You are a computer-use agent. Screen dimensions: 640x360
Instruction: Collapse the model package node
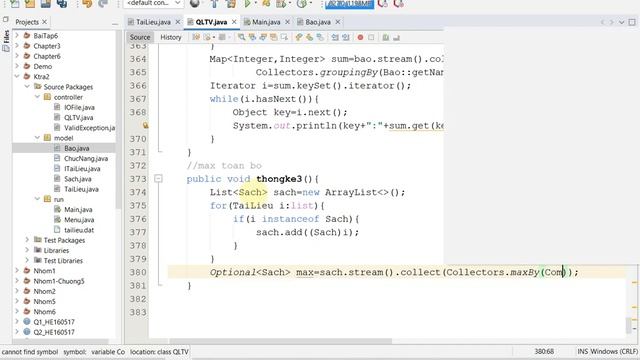tap(37, 138)
